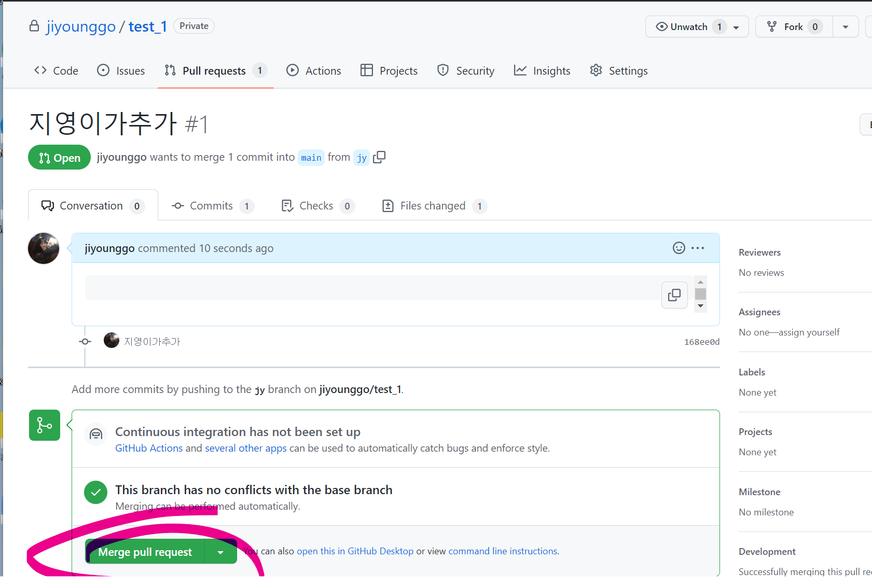
Task: Click the Conversation tab speech-bubble icon
Action: coord(48,206)
